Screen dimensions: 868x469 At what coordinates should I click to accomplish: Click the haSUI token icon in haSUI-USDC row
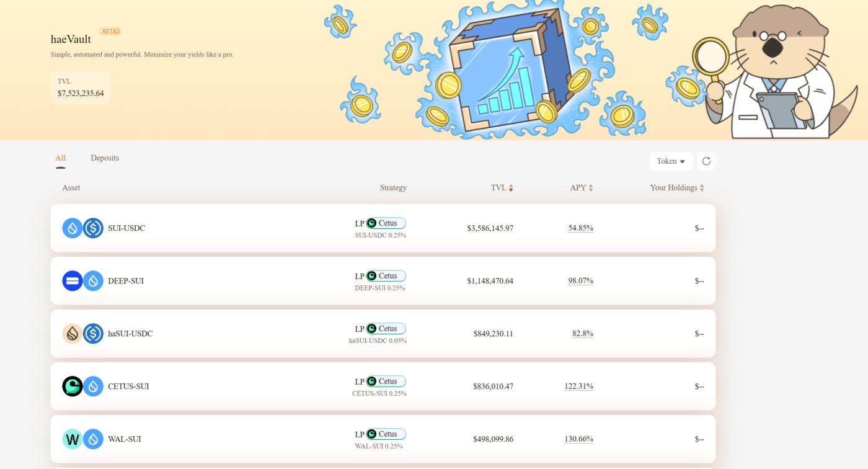[73, 334]
